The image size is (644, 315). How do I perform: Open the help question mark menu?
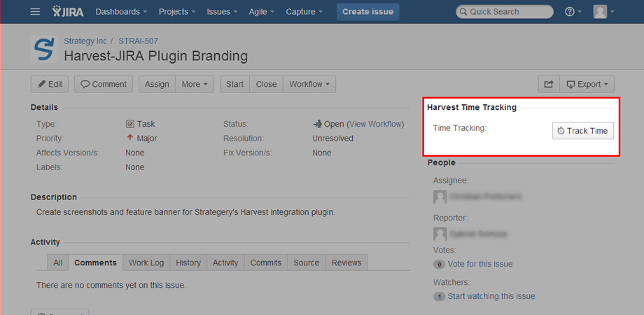click(x=573, y=12)
